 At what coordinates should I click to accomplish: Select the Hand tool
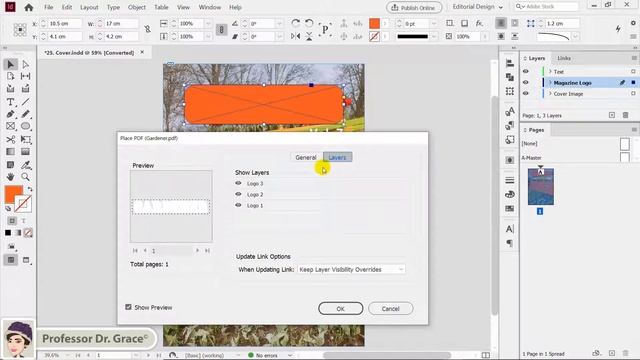click(x=11, y=177)
